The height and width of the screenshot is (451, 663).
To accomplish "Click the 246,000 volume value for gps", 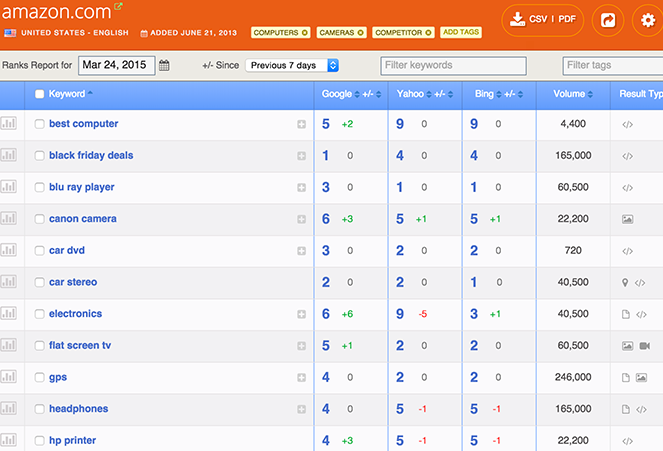I will 573,377.
